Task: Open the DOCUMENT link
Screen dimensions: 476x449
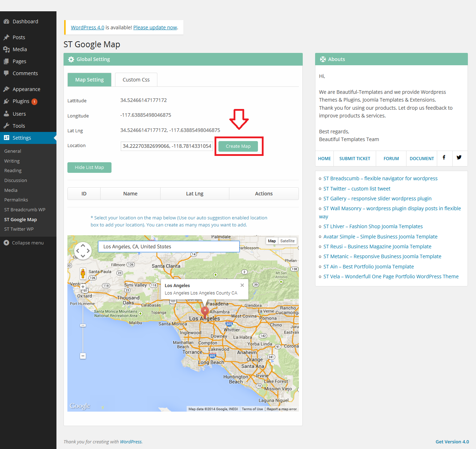Action: pos(422,159)
